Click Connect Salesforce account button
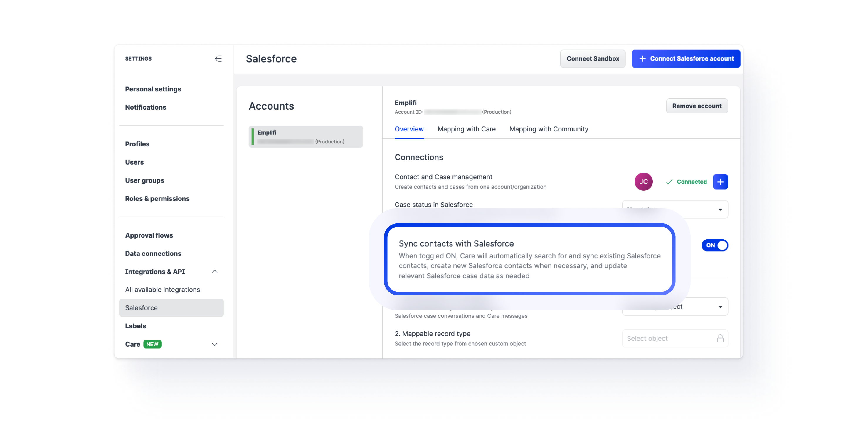 [685, 59]
